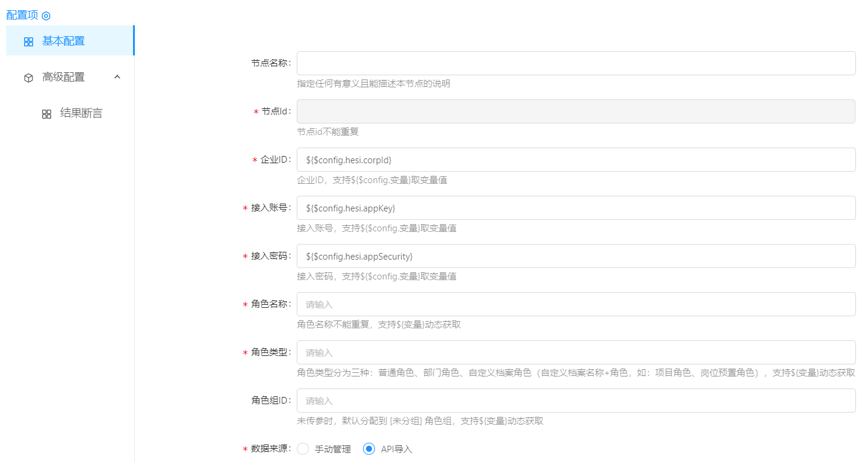Select the API导入 radio button
868x462 pixels.
point(369,449)
